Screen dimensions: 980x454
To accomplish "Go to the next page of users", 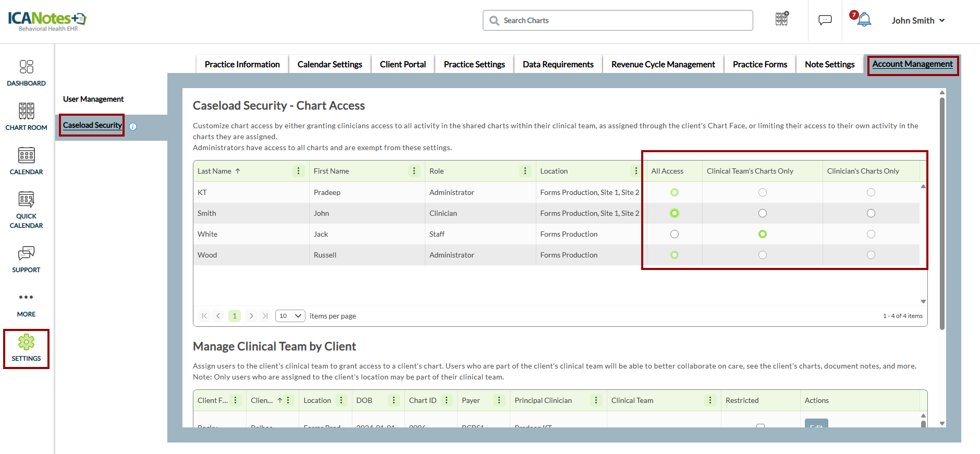I will click(251, 316).
